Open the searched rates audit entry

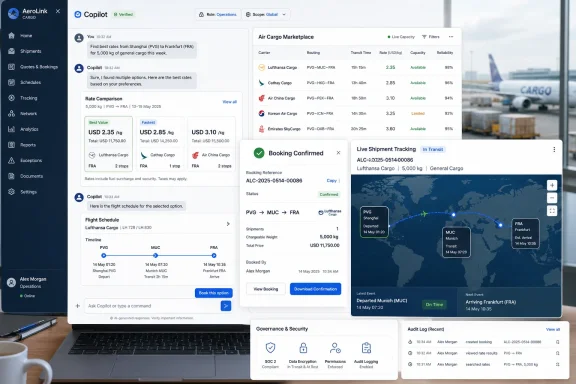coord(484,365)
